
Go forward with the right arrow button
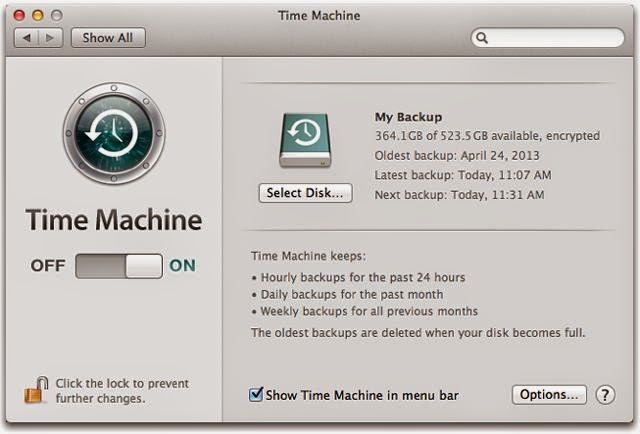pyautogui.click(x=50, y=38)
